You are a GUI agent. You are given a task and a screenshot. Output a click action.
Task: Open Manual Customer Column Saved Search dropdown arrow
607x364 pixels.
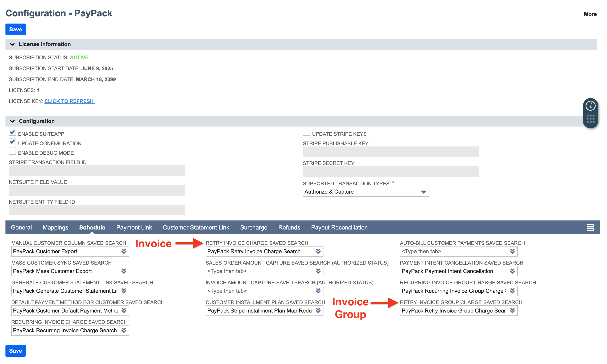coord(124,251)
